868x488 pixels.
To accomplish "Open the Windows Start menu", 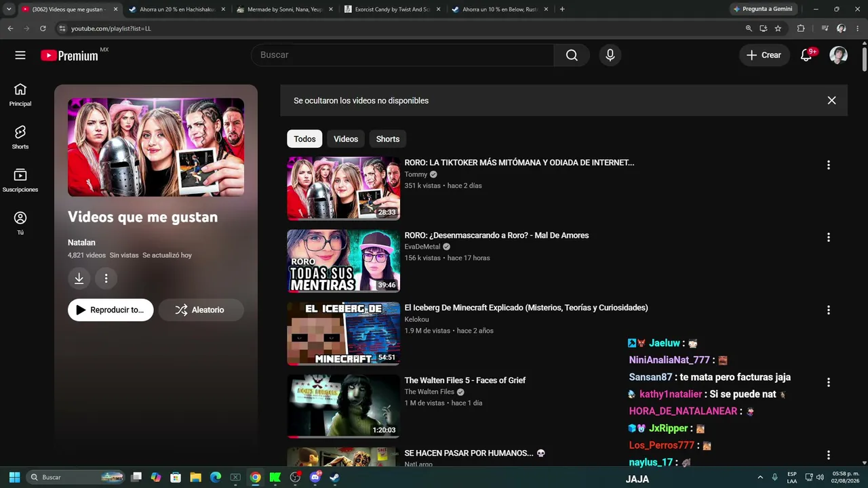I will 14,477.
